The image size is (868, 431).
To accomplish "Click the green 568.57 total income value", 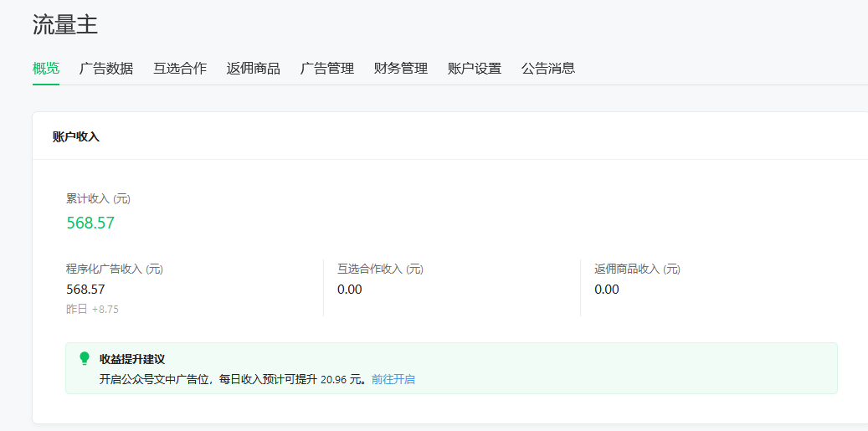I will (x=90, y=223).
